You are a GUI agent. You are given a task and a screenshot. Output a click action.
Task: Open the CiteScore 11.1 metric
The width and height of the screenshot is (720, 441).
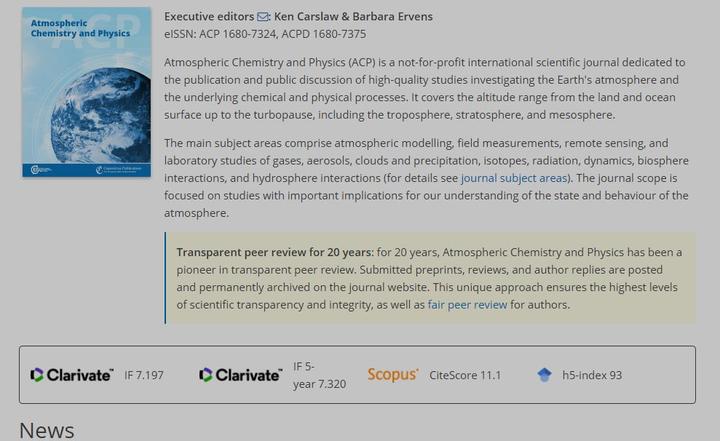[x=465, y=376]
